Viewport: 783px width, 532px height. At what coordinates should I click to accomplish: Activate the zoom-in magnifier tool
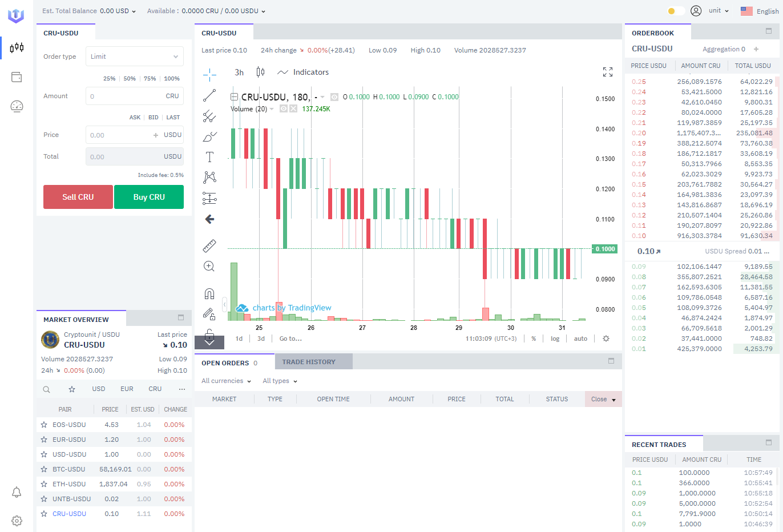pyautogui.click(x=209, y=266)
